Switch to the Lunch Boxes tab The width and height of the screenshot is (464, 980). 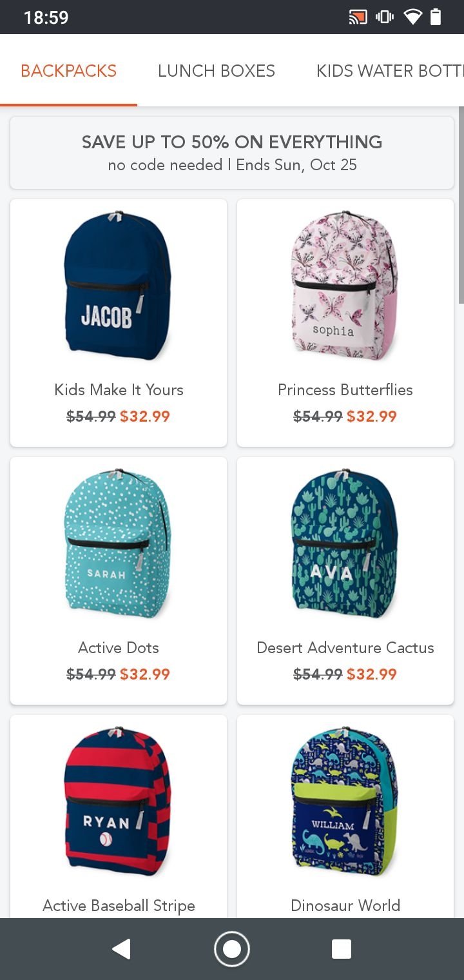217,71
